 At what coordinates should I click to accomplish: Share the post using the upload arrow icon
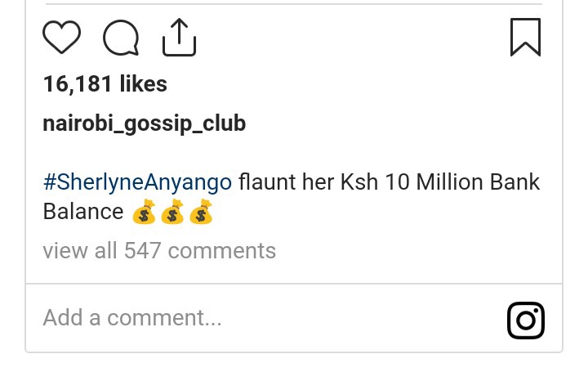pos(179,37)
